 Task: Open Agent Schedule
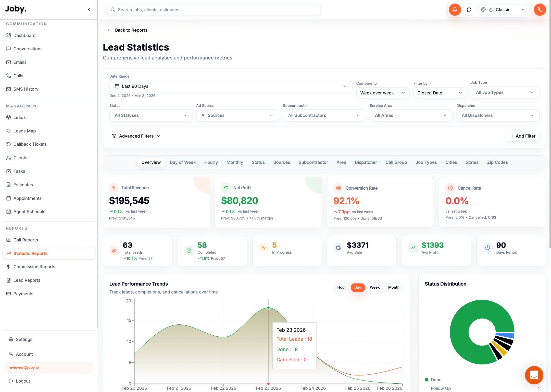click(x=48, y=212)
